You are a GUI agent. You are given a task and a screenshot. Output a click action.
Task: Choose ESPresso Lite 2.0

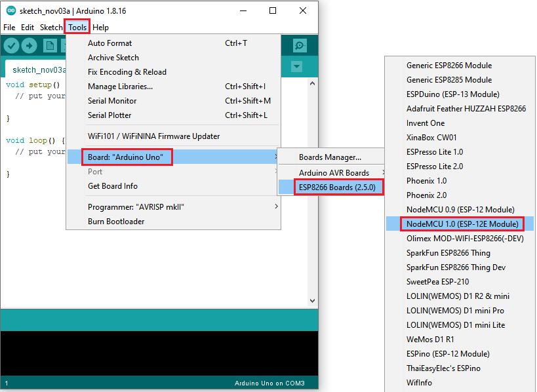(460, 166)
